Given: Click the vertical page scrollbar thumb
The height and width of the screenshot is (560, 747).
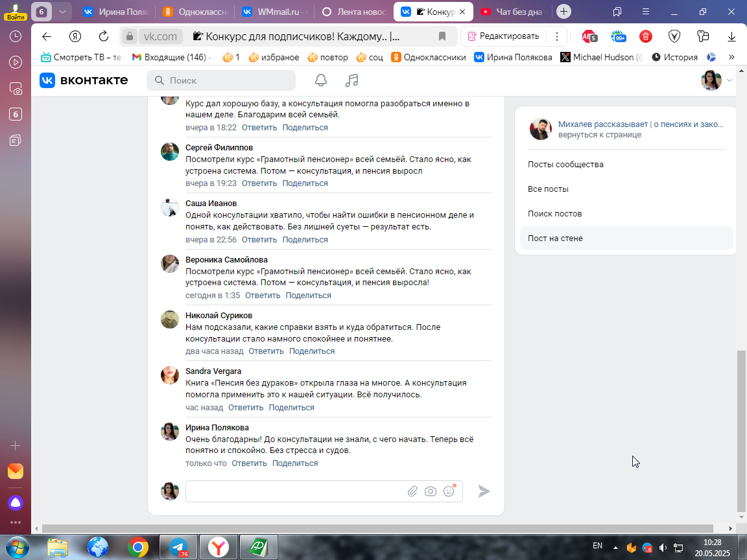Looking at the screenshot, I should tap(741, 431).
